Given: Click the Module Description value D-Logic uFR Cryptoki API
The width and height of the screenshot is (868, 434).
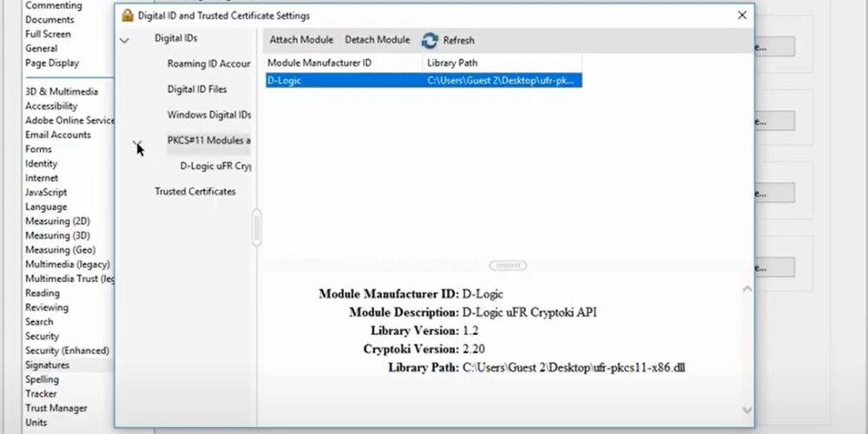Looking at the screenshot, I should 529,312.
